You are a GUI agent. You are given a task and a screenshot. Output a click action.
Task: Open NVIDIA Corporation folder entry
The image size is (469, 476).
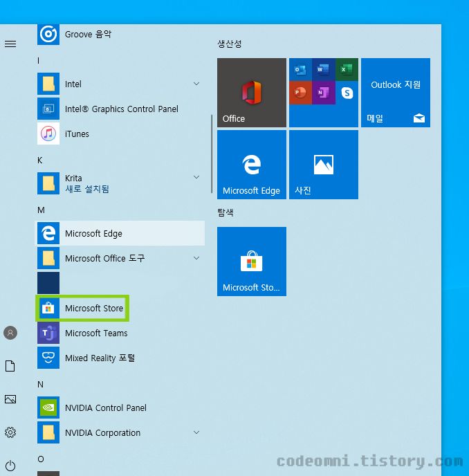pyautogui.click(x=121, y=432)
